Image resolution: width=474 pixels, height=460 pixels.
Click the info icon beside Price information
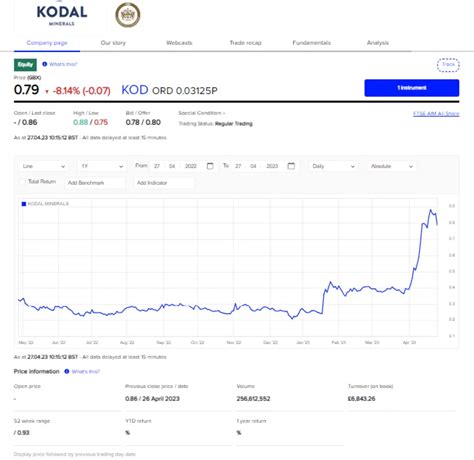pyautogui.click(x=67, y=371)
